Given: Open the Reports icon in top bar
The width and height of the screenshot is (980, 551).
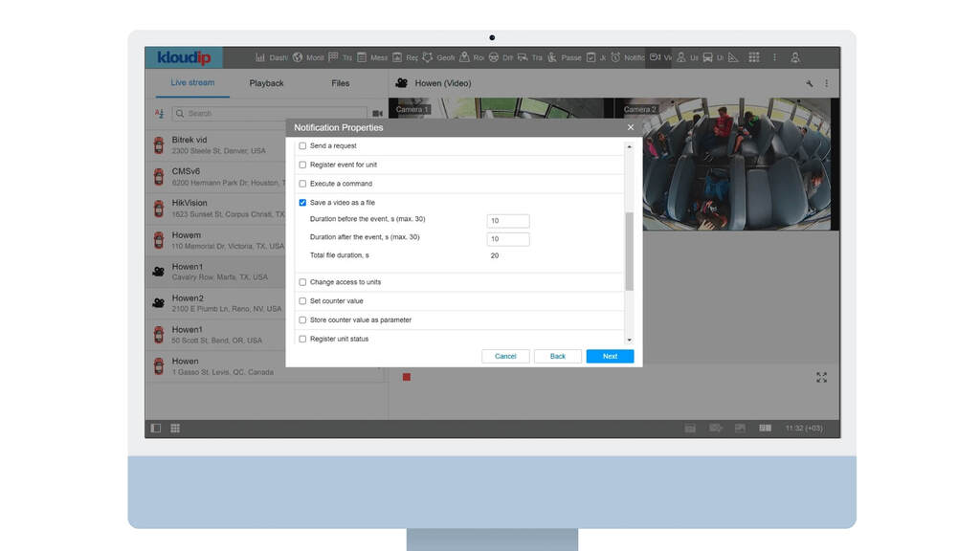Looking at the screenshot, I should pyautogui.click(x=397, y=57).
